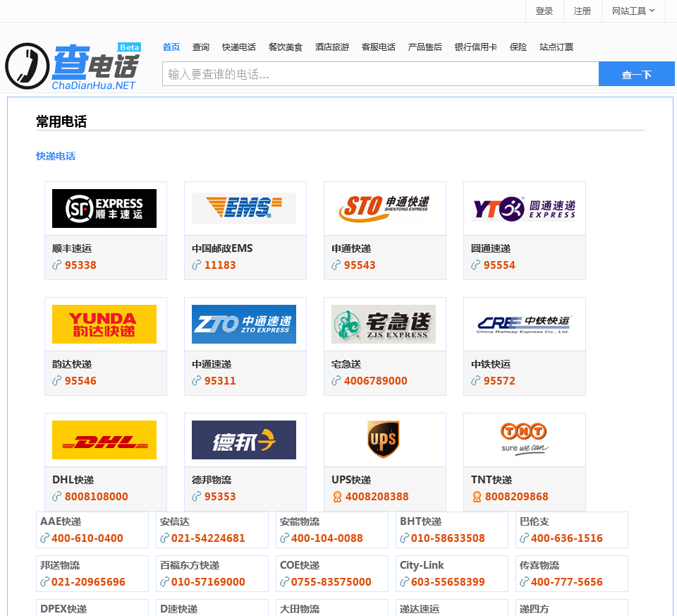Image resolution: width=677 pixels, height=616 pixels.
Task: Click the TNT快递 name link
Action: [x=492, y=480]
